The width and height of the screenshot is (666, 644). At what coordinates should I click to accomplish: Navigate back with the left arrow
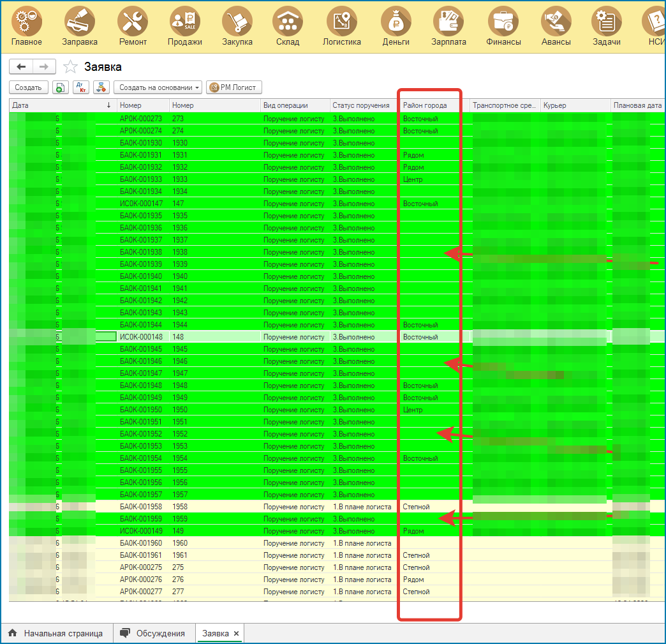pyautogui.click(x=21, y=67)
